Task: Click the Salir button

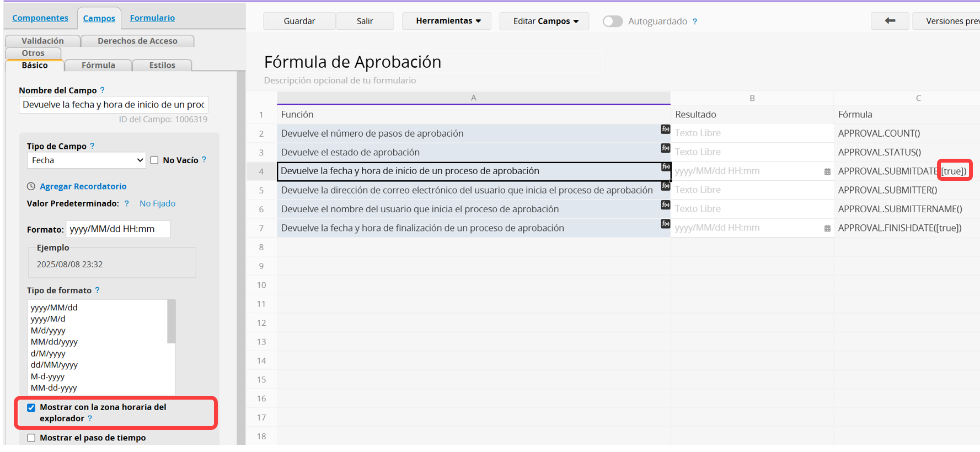Action: (365, 21)
